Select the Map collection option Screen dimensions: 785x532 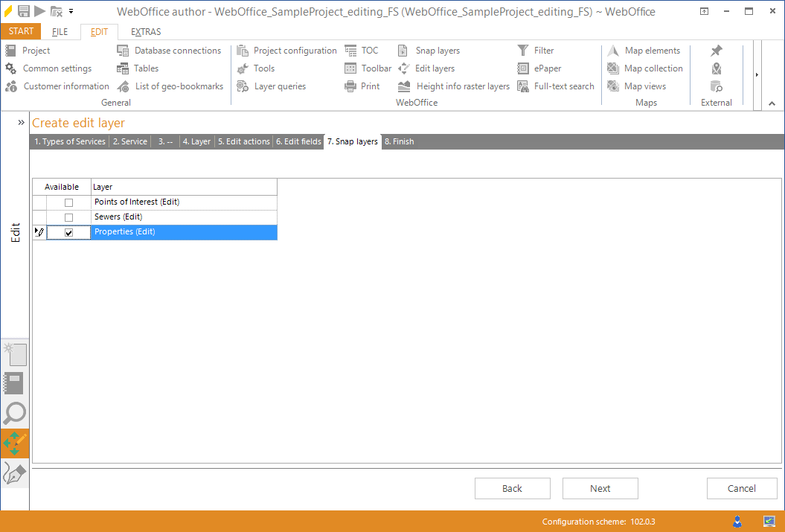(653, 68)
